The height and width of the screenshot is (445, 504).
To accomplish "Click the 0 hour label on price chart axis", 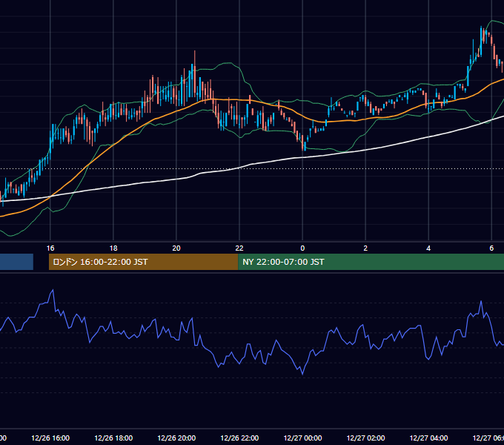I will point(302,248).
